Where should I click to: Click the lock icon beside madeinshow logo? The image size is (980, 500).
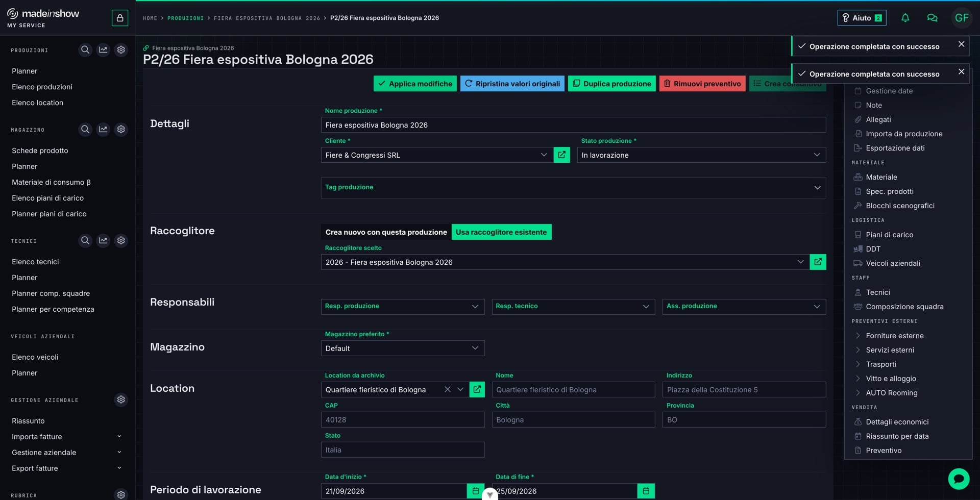[119, 18]
